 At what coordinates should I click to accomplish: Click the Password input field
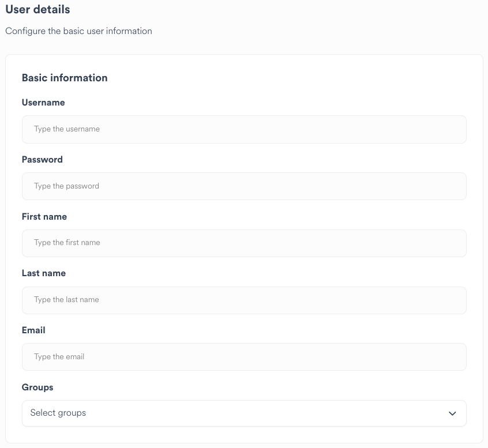point(244,186)
